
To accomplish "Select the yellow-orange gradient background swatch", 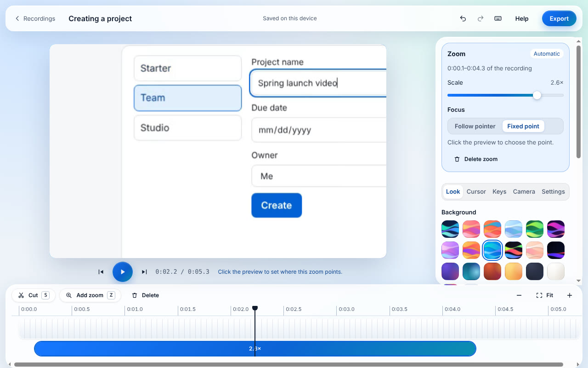I will click(x=514, y=271).
